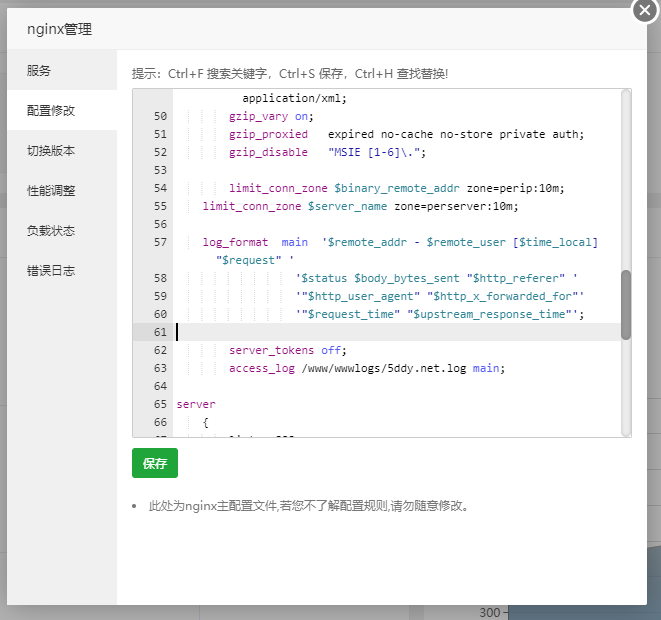Click "$http_x_forwarded_for" on line 59

click(x=502, y=296)
